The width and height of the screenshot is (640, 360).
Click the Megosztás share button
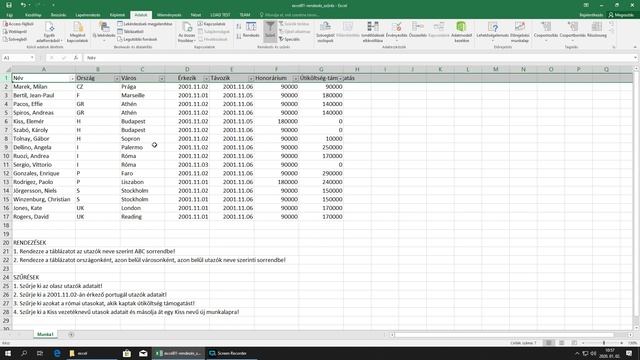[621, 15]
